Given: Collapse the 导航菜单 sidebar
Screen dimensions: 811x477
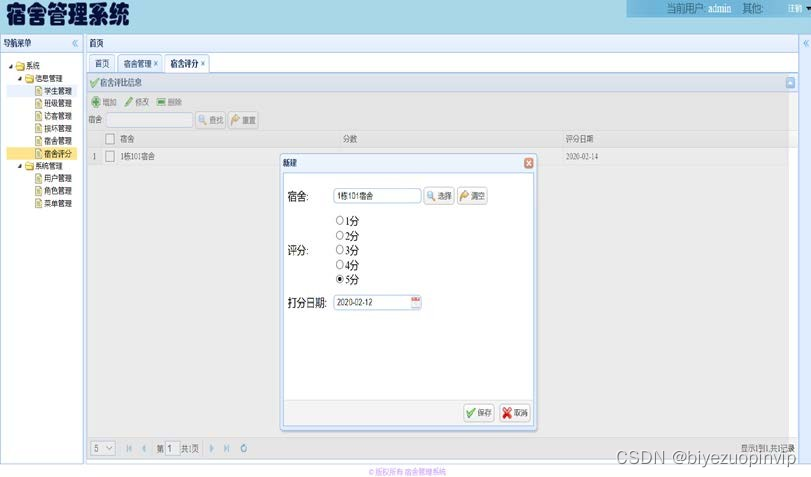Looking at the screenshot, I should pos(75,43).
